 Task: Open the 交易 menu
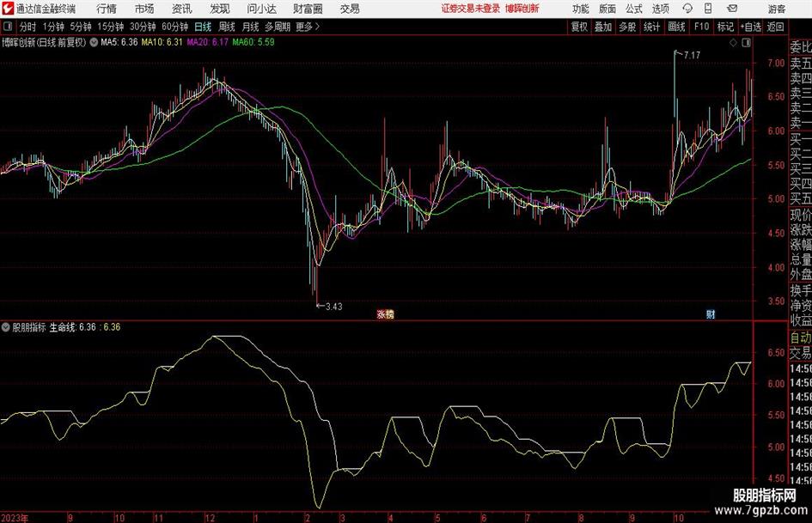[350, 9]
